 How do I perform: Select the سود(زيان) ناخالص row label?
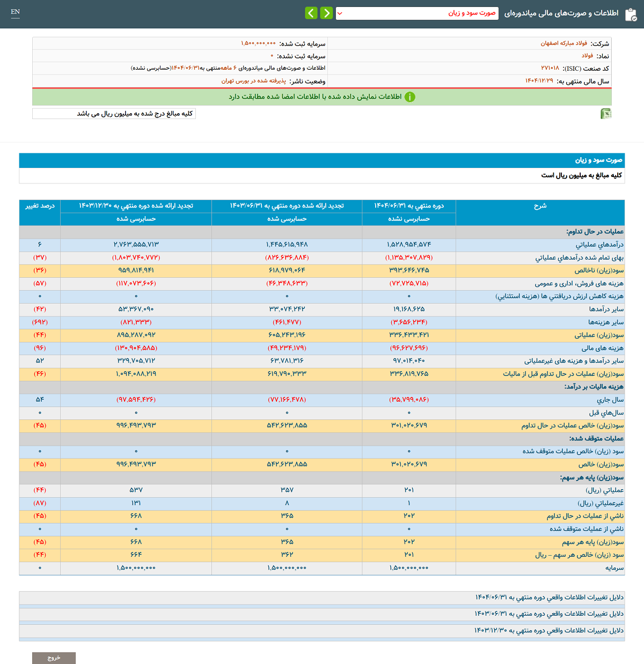point(599,270)
